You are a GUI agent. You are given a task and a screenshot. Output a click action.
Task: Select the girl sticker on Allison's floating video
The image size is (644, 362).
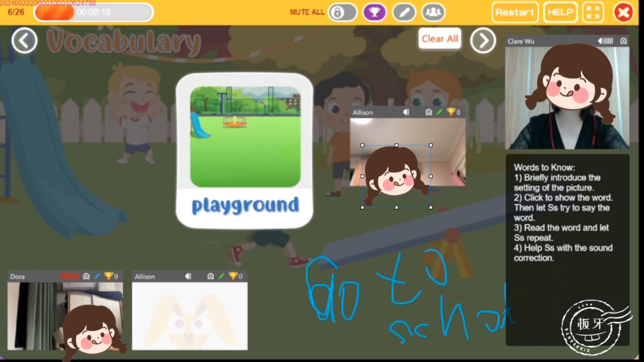[397, 177]
